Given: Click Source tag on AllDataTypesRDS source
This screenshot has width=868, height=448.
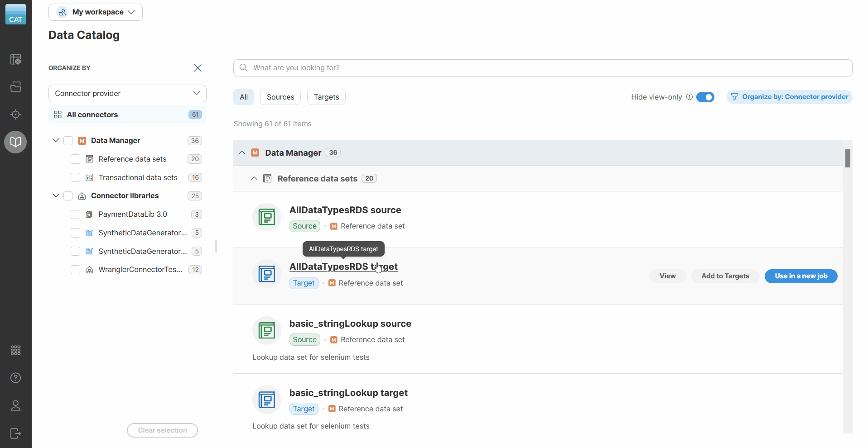Looking at the screenshot, I should click(x=304, y=226).
